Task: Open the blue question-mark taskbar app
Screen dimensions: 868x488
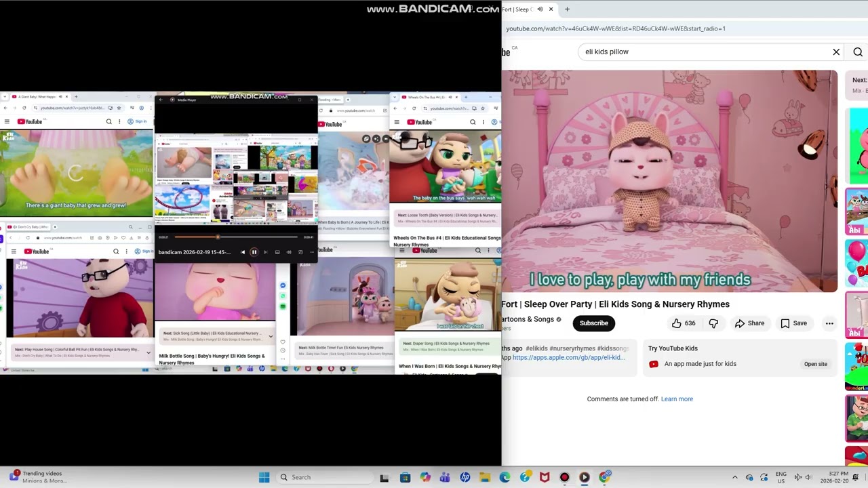Action: click(525, 477)
